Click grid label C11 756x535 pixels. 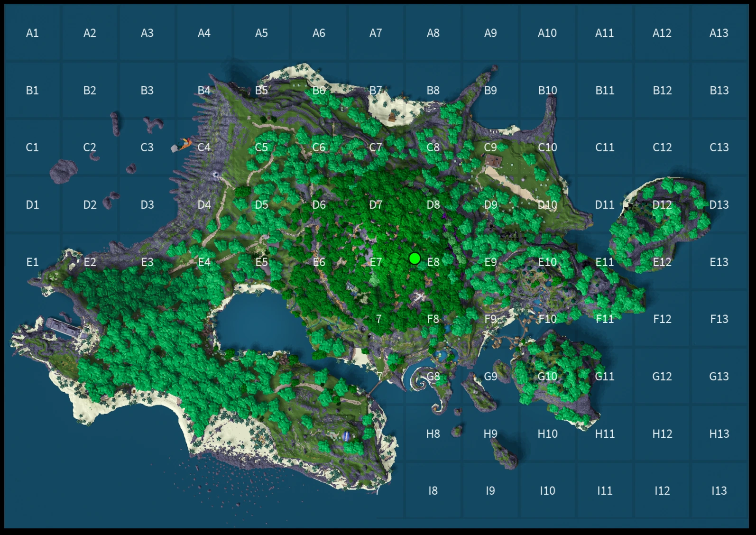tap(605, 148)
